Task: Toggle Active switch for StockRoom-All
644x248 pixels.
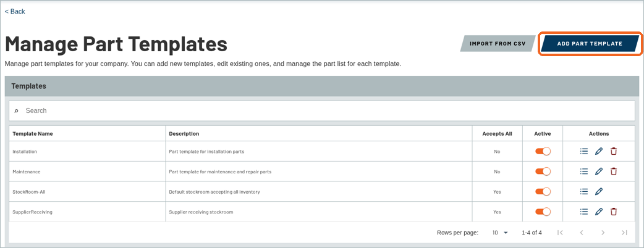Action: pos(543,191)
